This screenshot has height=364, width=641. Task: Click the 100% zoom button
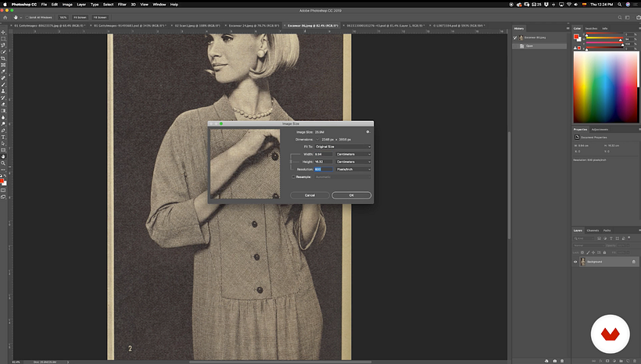click(x=63, y=17)
